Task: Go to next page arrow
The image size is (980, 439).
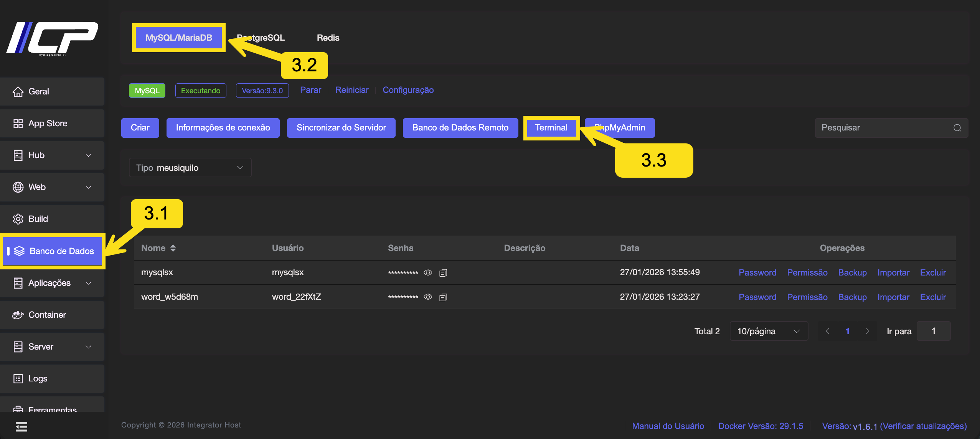Action: pyautogui.click(x=867, y=332)
